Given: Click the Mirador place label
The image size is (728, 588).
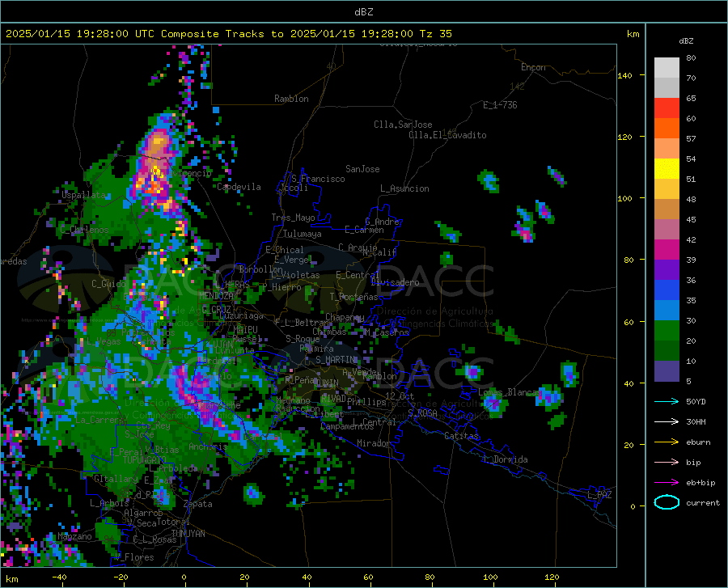Looking at the screenshot, I should tap(373, 443).
